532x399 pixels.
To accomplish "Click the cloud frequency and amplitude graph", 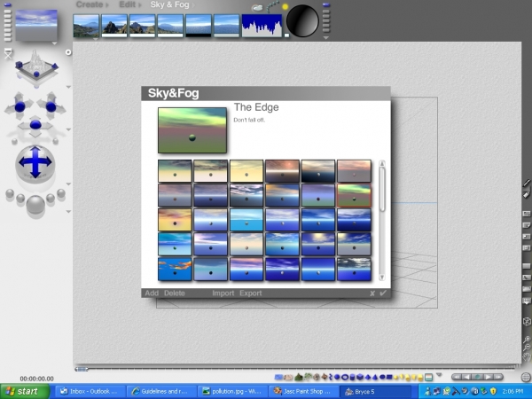I will tap(262, 25).
